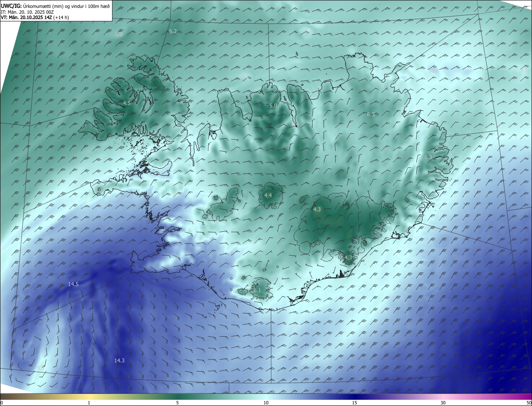Click the colorbar tick label 5

click(177, 403)
